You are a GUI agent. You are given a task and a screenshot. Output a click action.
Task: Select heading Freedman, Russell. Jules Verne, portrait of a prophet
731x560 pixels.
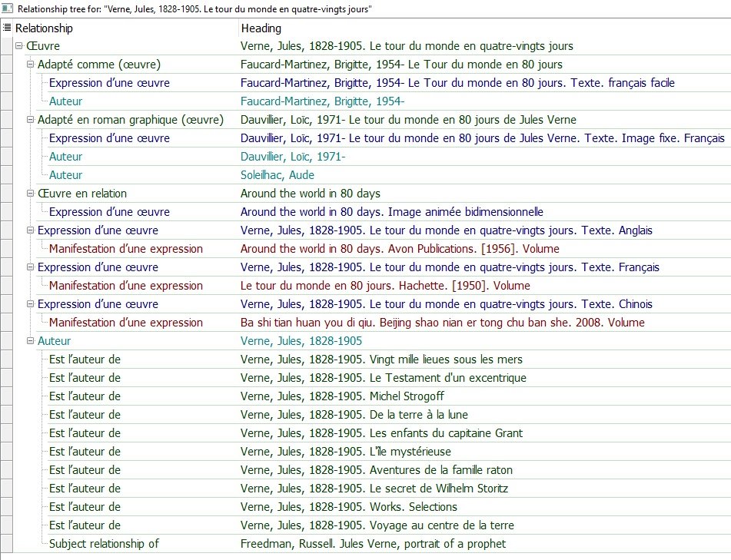tap(373, 544)
